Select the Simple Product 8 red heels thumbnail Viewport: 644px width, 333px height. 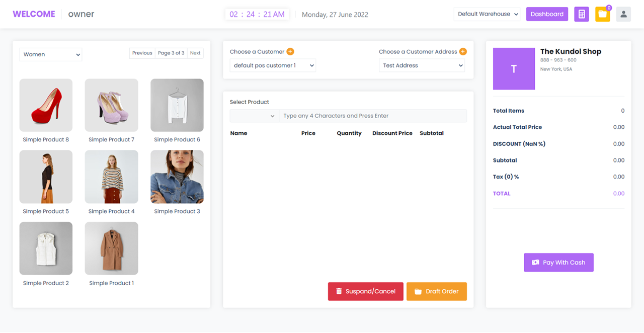tap(46, 105)
